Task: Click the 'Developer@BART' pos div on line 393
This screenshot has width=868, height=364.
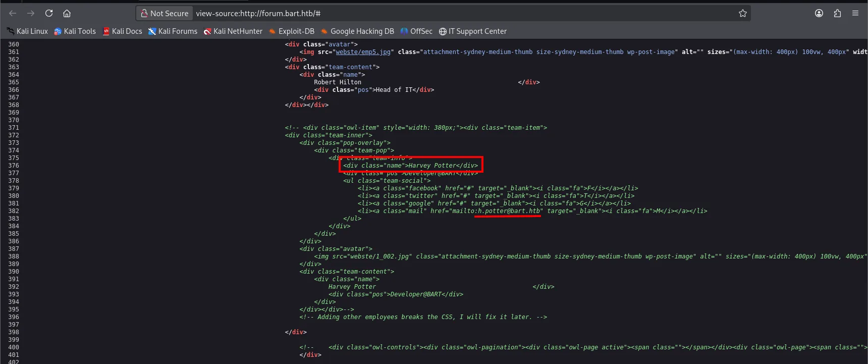Action: [x=396, y=294]
